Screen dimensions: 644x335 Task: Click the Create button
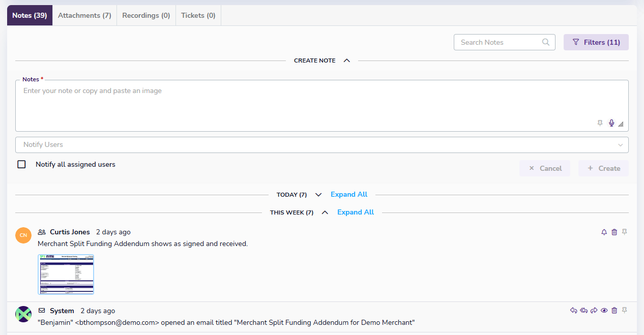603,168
